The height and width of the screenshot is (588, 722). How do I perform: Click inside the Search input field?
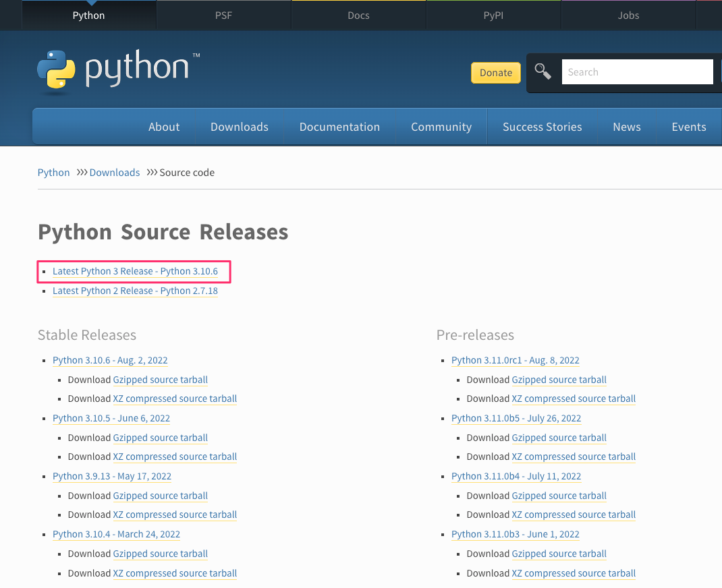tap(636, 71)
